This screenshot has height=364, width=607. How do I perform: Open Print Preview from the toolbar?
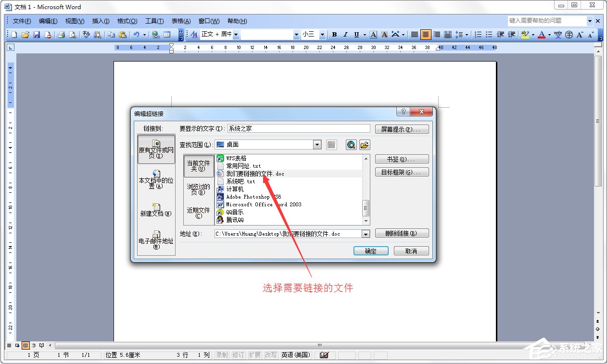click(x=73, y=35)
